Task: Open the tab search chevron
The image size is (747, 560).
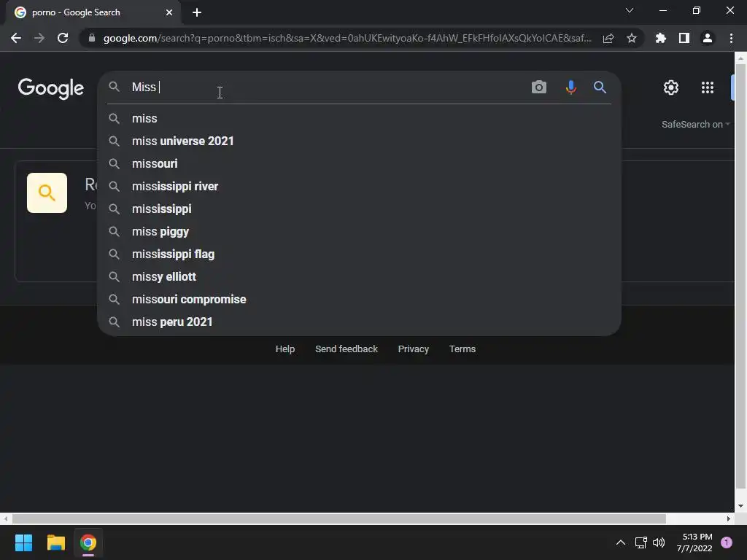Action: [x=630, y=10]
